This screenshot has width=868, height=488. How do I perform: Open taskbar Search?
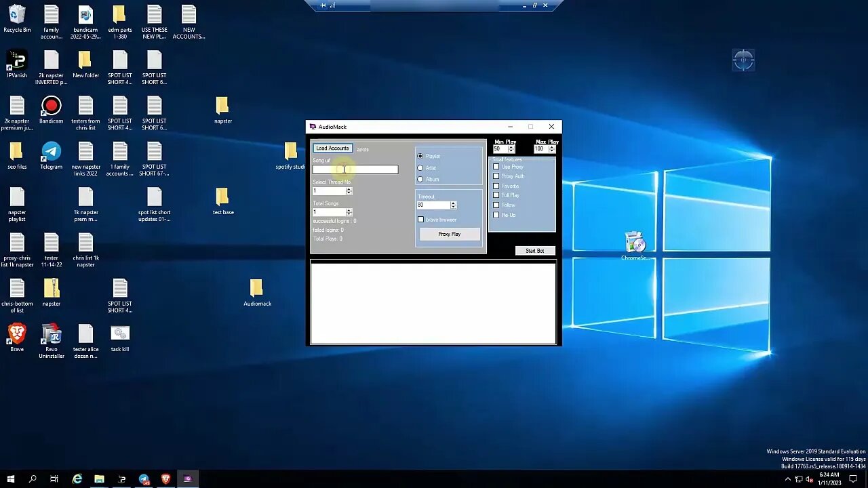(x=32, y=479)
